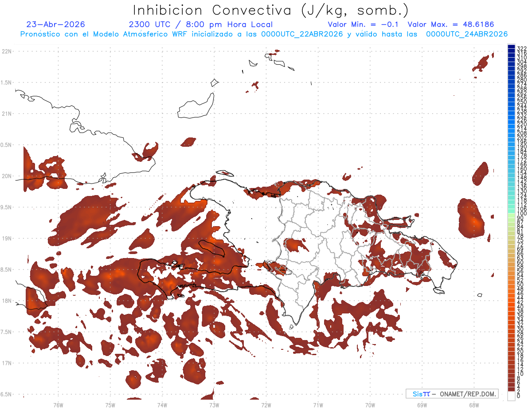This screenshot has width=532, height=411.
Task: Select the Valor Min. reading
Action: 364,24
